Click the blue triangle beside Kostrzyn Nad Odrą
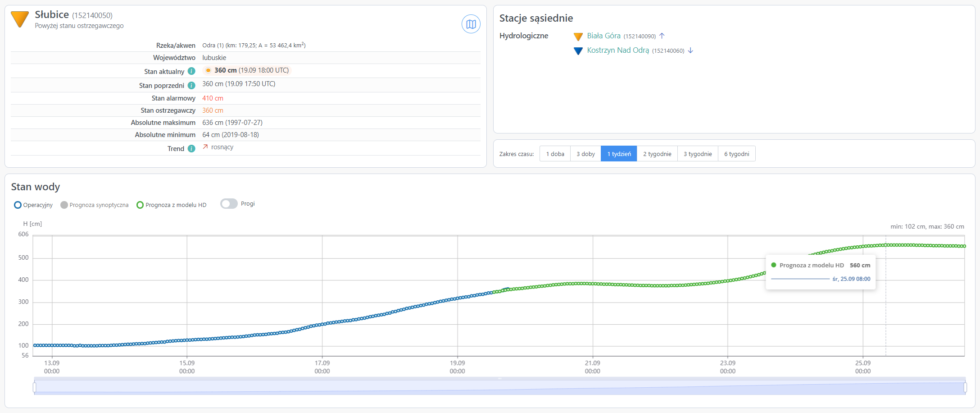Screen dimensions: 980x413 tap(578, 51)
